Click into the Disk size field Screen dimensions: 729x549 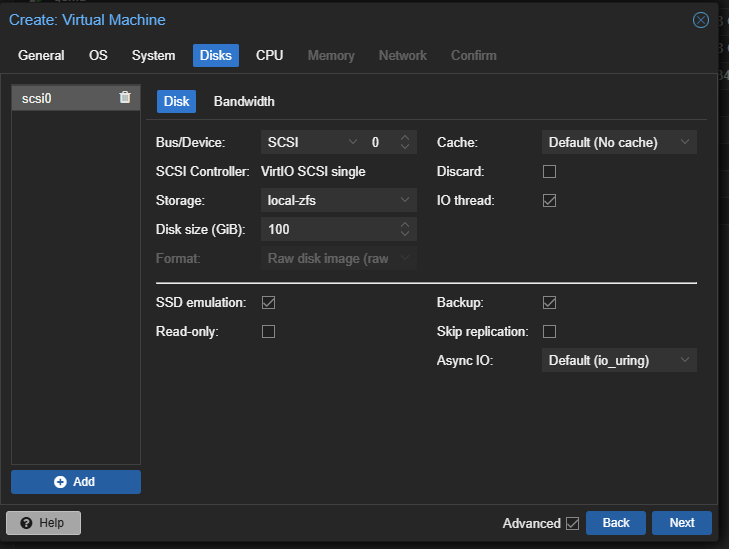pos(328,230)
